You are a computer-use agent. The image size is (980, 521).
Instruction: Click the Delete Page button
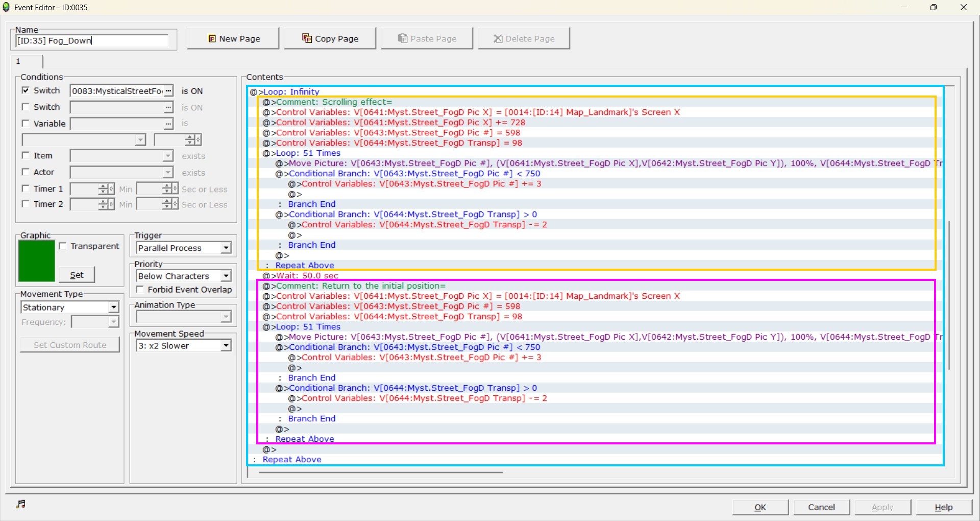pyautogui.click(x=524, y=38)
